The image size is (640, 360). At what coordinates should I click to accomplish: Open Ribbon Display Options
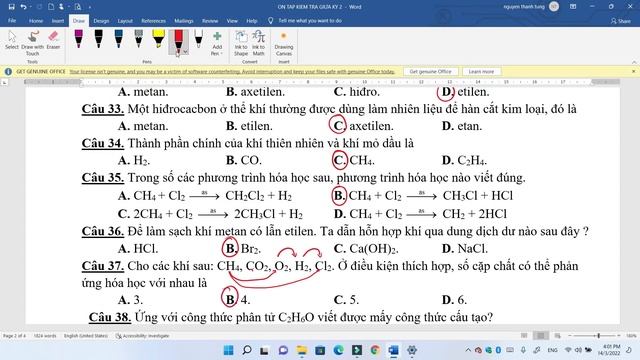click(573, 7)
